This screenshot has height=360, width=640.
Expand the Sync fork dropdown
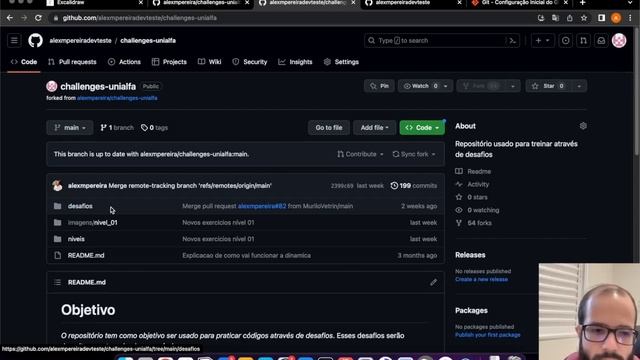414,154
